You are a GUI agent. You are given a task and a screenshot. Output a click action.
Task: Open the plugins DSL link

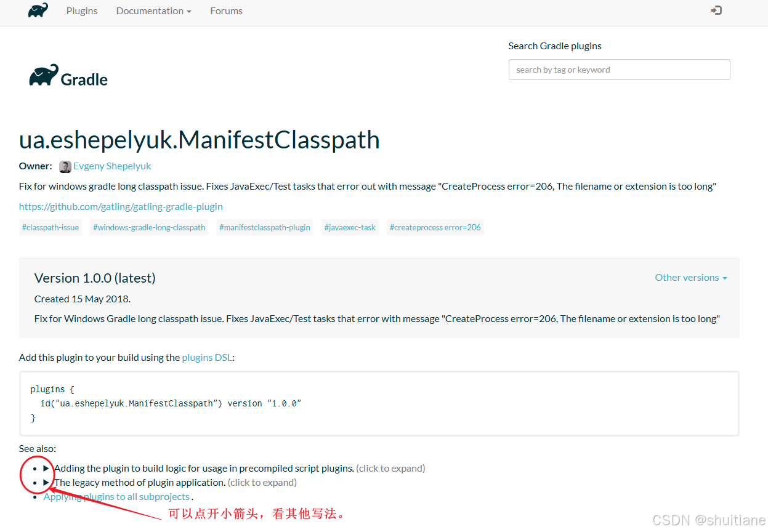click(x=207, y=357)
